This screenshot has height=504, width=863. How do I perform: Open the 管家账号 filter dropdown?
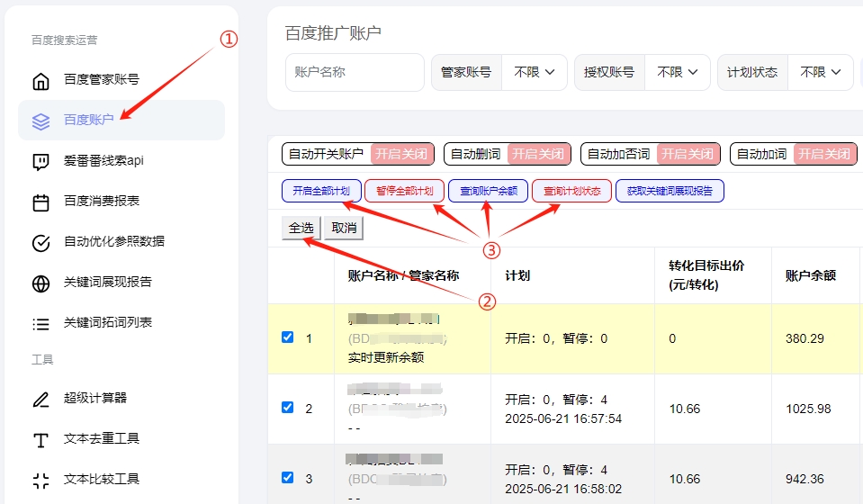point(535,72)
